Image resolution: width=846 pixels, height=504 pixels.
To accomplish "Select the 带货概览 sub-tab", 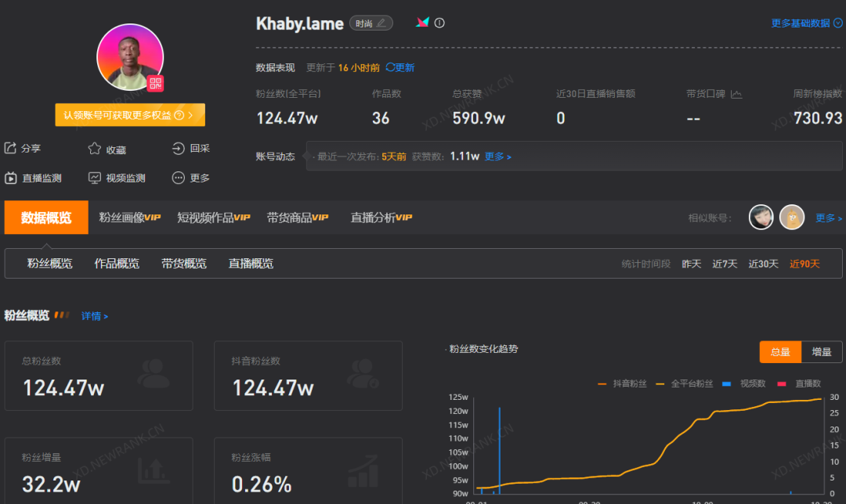I will (x=184, y=263).
